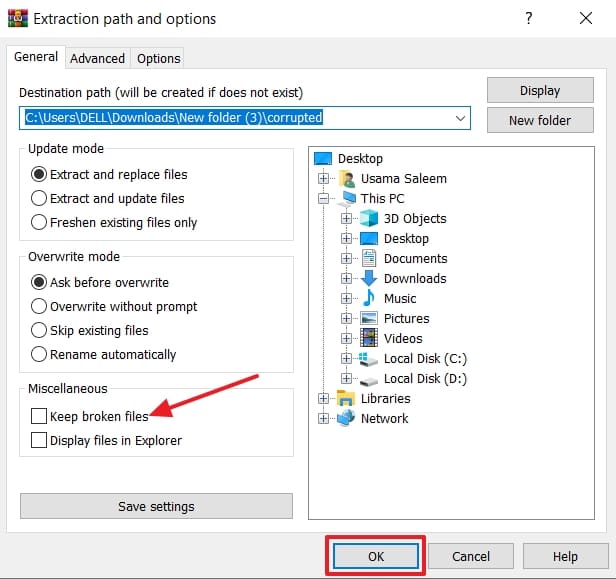This screenshot has width=616, height=579.
Task: Click the Local Disk (D:) drive icon
Action: pos(369,380)
